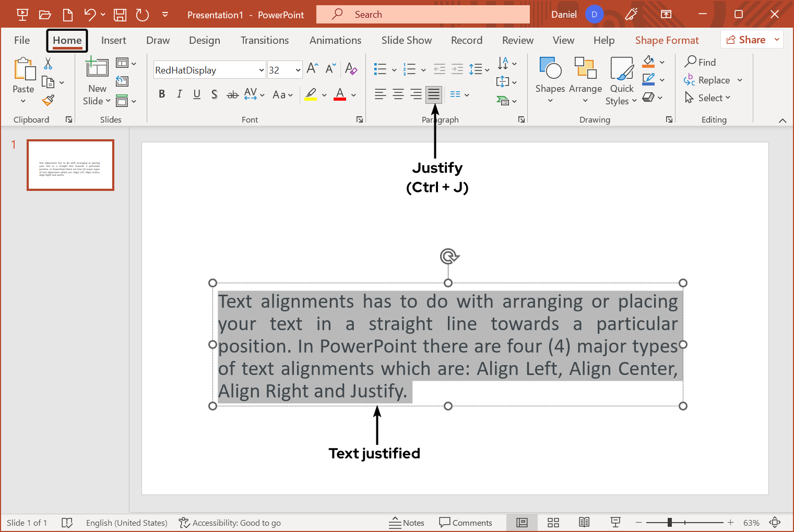
Task: Start Reading View from status bar
Action: (584, 523)
